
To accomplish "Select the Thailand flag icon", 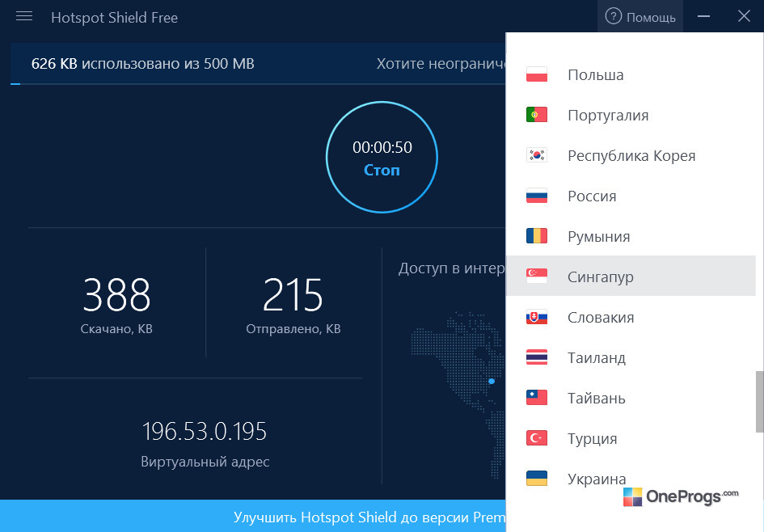I will pyautogui.click(x=537, y=357).
